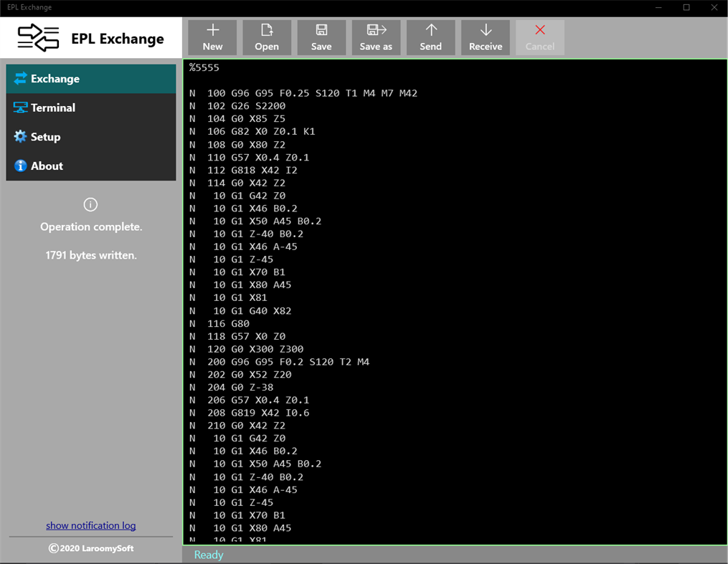
Task: Click the Terminal monitor icon
Action: pyautogui.click(x=21, y=107)
